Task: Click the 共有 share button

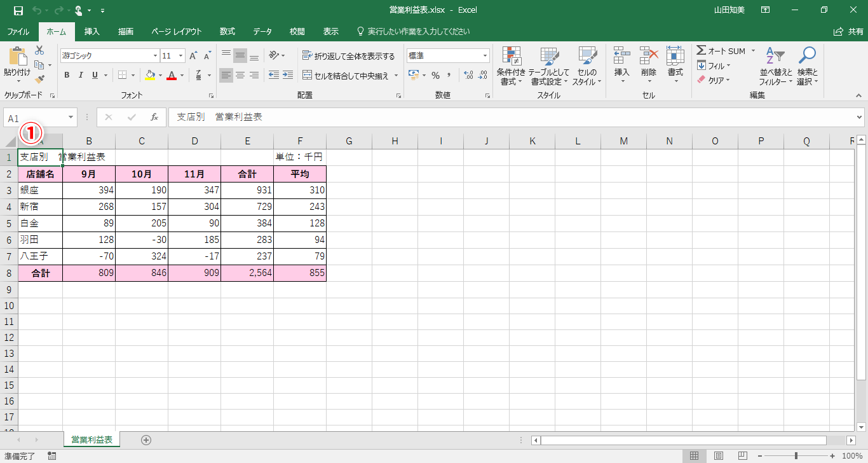Action: pos(849,32)
